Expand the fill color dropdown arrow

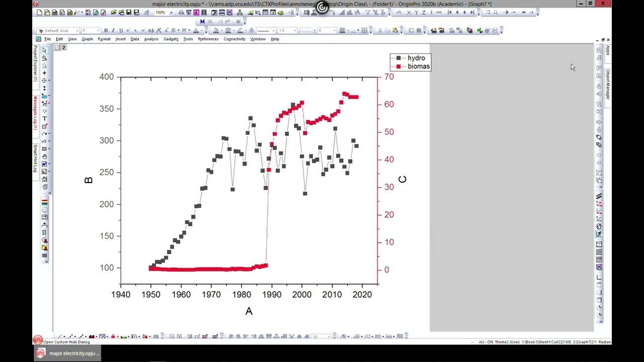coord(221,31)
